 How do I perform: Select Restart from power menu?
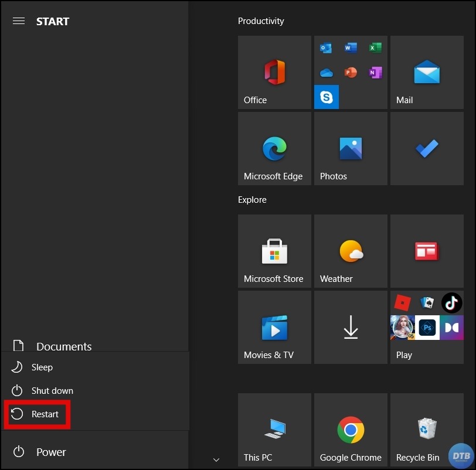[39, 414]
